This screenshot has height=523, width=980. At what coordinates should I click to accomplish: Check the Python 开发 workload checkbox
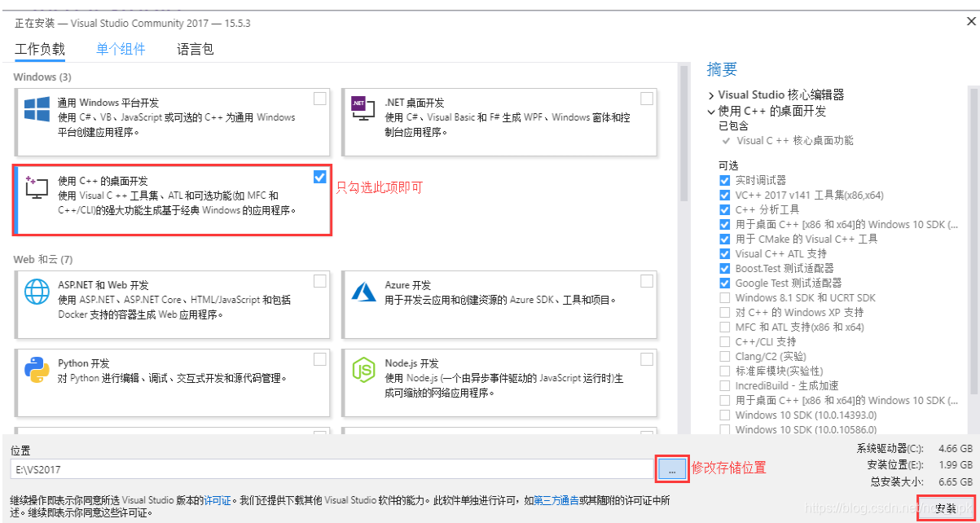(320, 359)
